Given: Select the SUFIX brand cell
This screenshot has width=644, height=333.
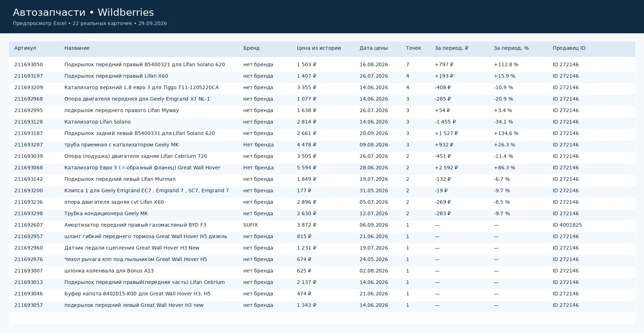Looking at the screenshot, I should 250,225.
